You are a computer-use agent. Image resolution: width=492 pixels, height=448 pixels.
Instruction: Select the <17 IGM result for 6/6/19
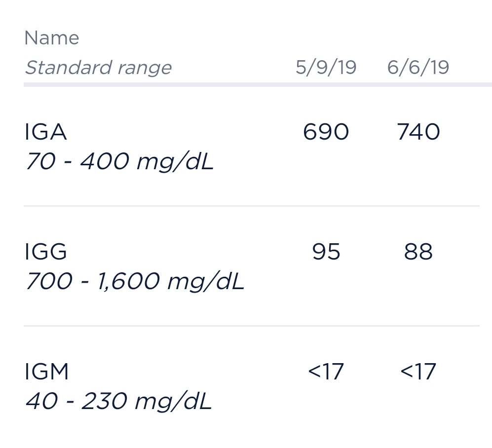tap(418, 372)
